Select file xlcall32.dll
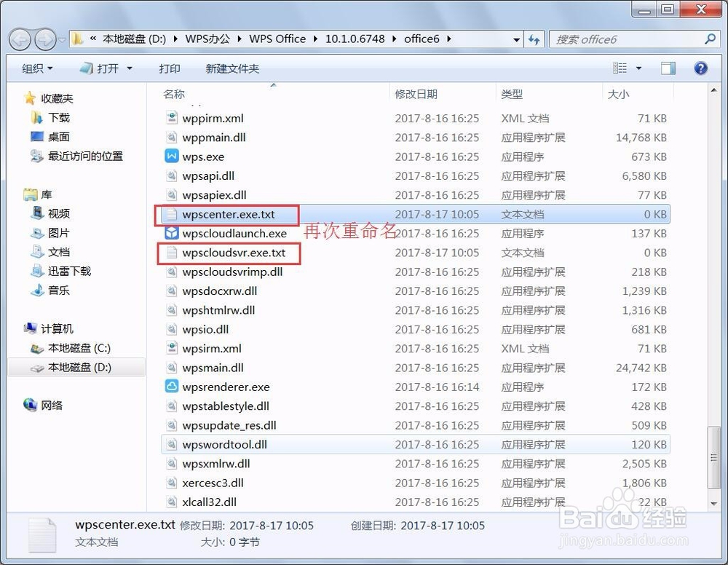Screen dimensions: 728x565 coord(416,502)
